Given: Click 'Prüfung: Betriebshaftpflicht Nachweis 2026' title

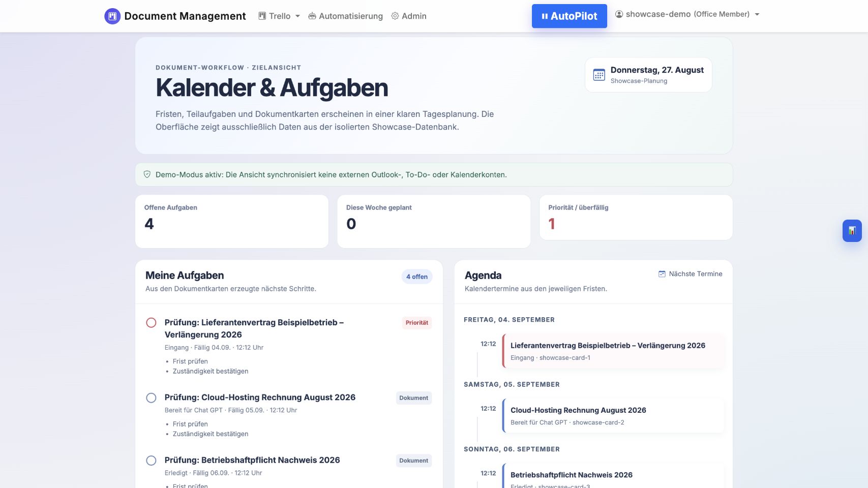Looking at the screenshot, I should [252, 460].
